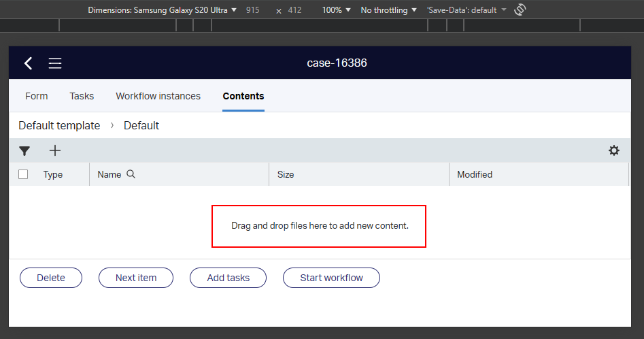
Task: Click the Start workflow button
Action: 331,278
